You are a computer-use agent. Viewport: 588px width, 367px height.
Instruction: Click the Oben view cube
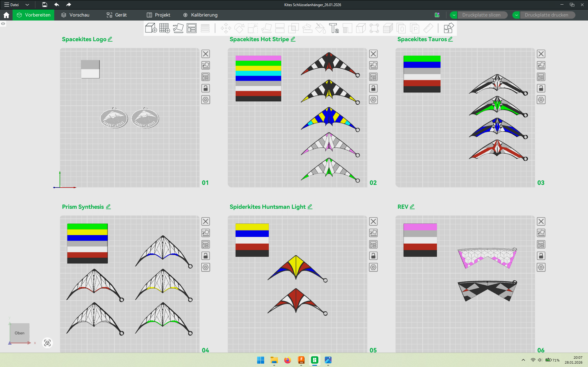(x=20, y=333)
